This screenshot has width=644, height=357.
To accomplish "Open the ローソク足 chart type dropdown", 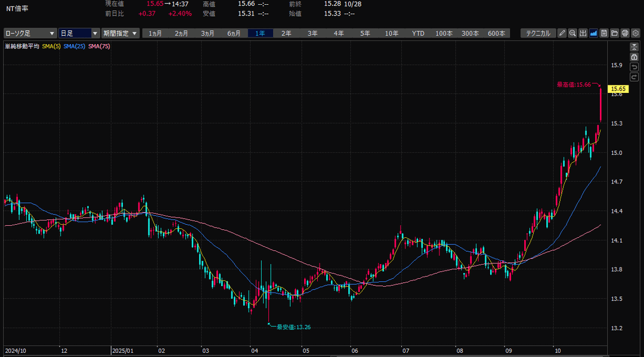I will (30, 33).
